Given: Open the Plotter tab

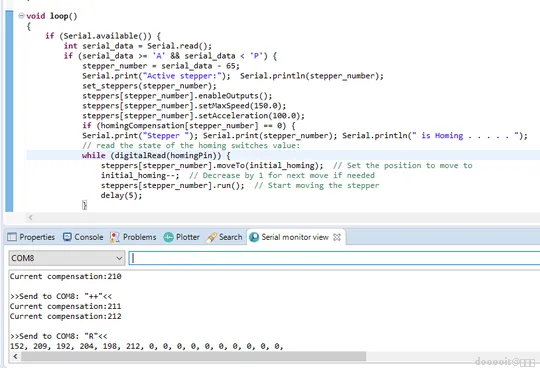Looking at the screenshot, I should [x=181, y=237].
